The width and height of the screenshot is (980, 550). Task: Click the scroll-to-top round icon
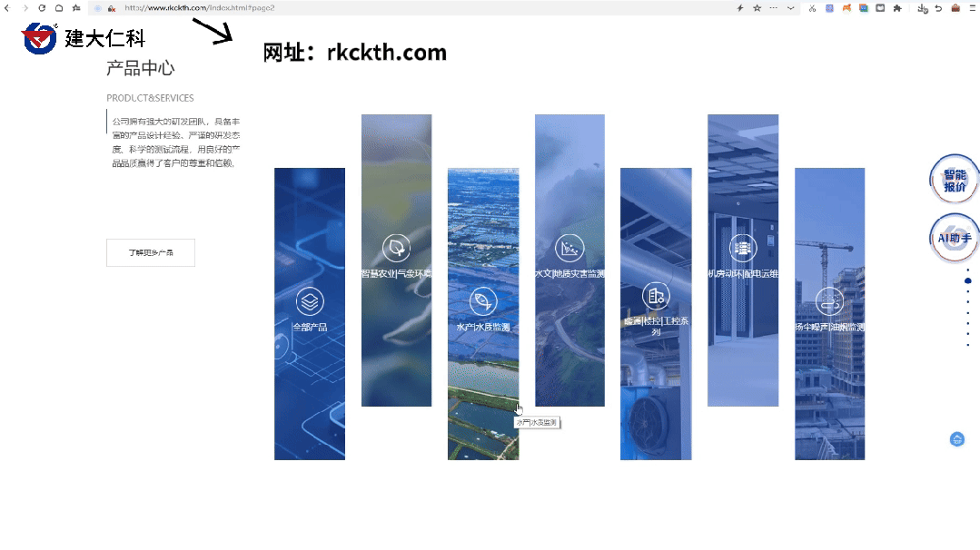click(x=956, y=439)
